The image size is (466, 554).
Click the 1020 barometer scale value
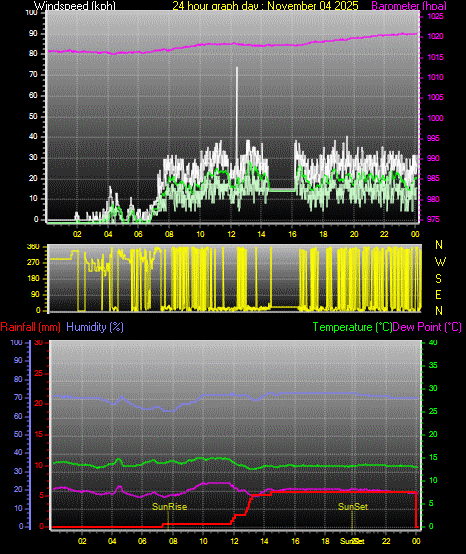[x=435, y=36]
